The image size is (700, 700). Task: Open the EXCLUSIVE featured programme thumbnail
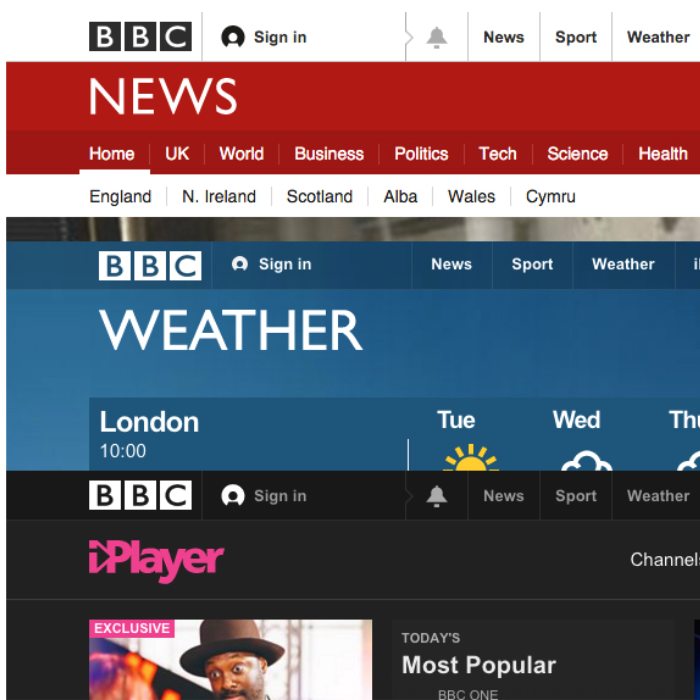(231, 660)
